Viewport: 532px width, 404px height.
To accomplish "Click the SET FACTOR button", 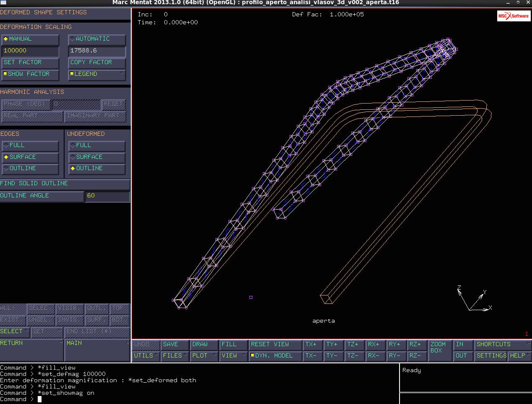I will click(30, 62).
